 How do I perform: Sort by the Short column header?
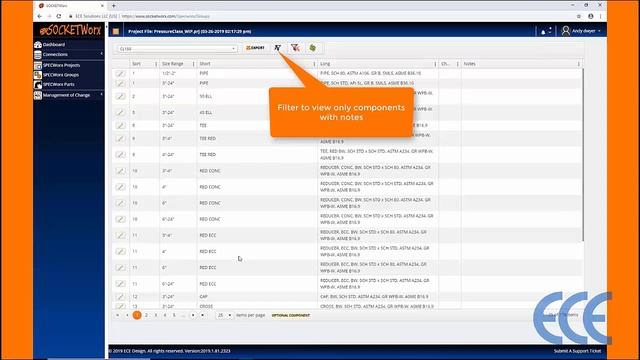point(205,64)
